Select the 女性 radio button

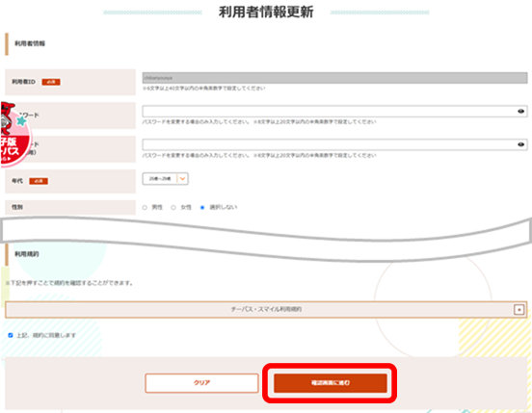tap(173, 207)
